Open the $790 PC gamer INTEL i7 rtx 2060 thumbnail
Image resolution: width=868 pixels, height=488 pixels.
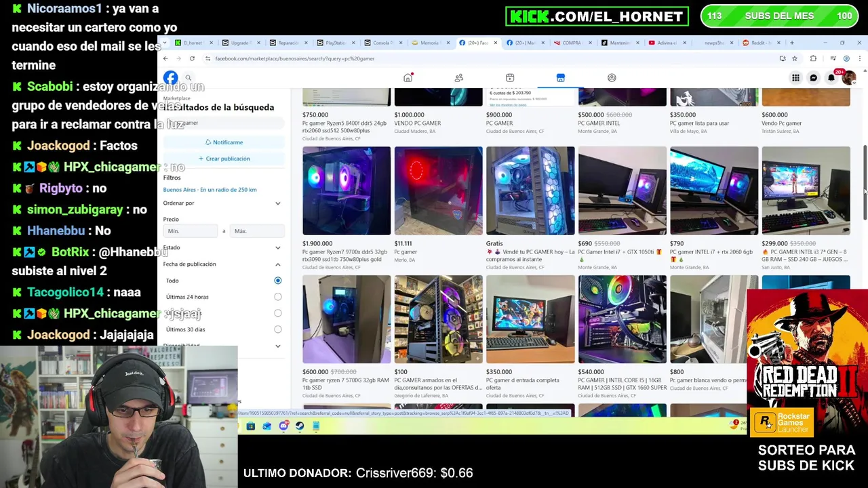(x=714, y=190)
